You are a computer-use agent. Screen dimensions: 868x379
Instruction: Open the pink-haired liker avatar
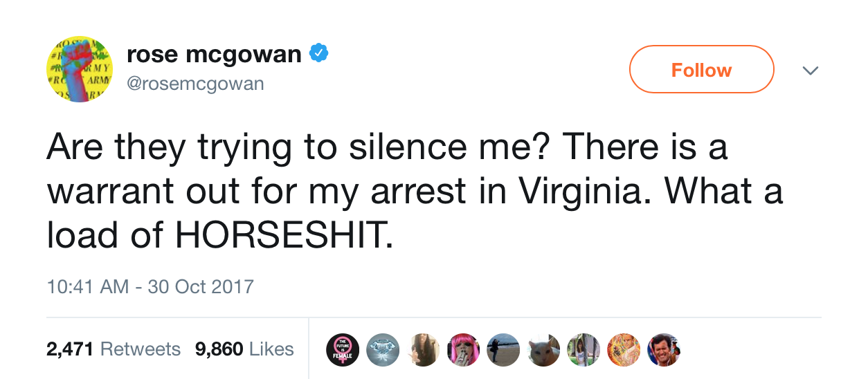tap(463, 349)
